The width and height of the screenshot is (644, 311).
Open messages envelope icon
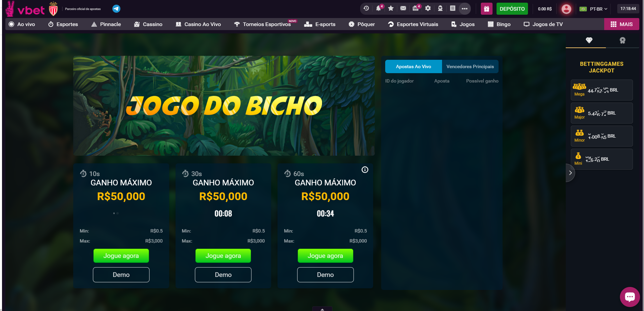pyautogui.click(x=403, y=8)
